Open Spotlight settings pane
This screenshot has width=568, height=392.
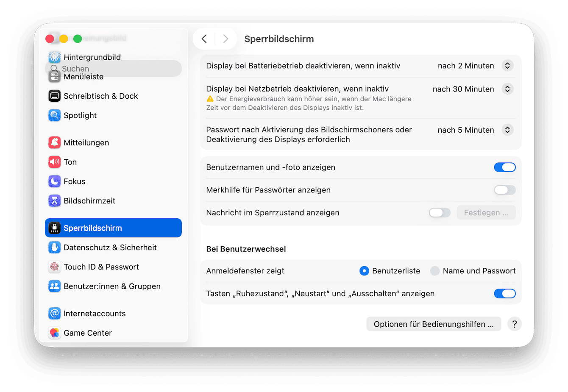[x=113, y=115]
